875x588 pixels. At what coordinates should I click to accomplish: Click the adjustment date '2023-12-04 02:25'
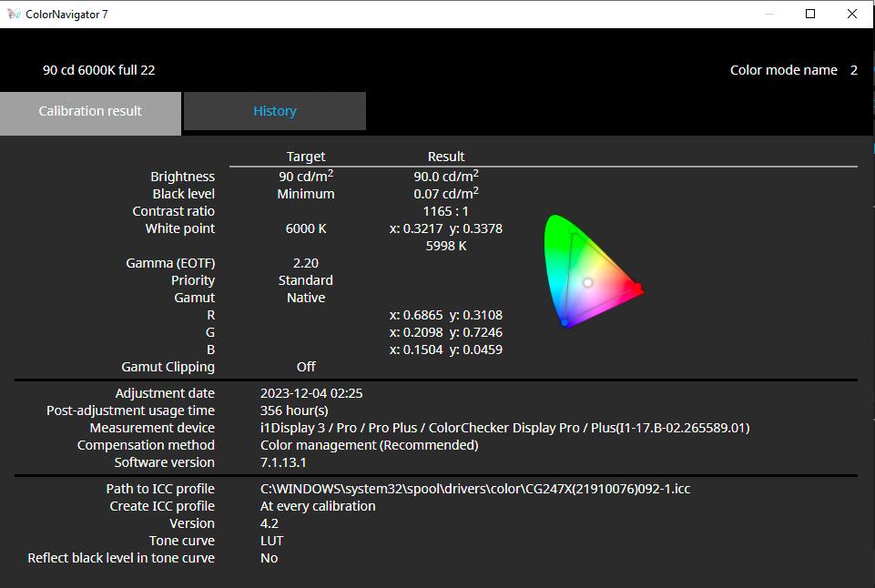pyautogui.click(x=311, y=393)
